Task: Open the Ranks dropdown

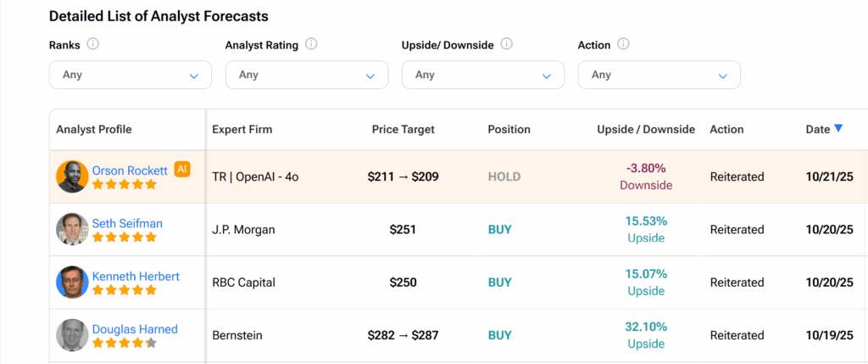Action: [131, 75]
